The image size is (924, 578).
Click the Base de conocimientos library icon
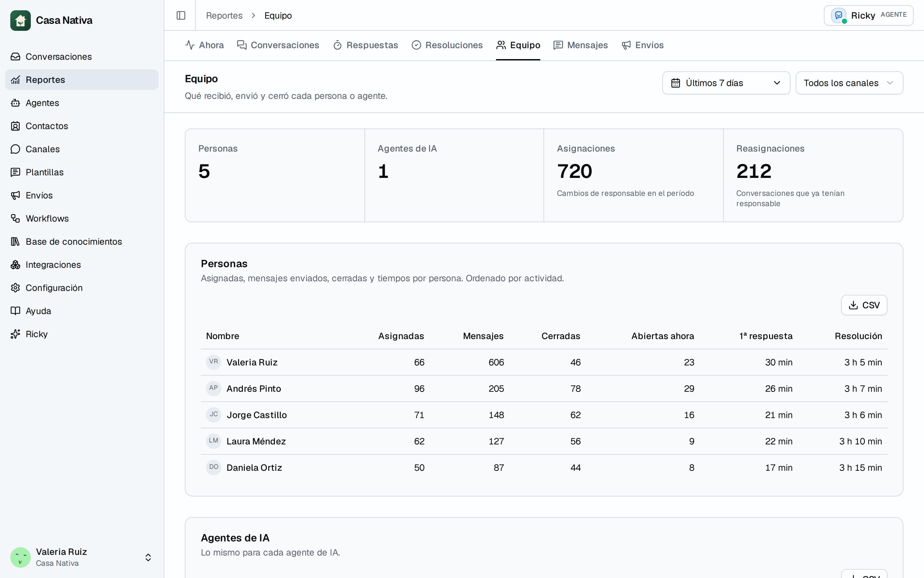tap(15, 241)
